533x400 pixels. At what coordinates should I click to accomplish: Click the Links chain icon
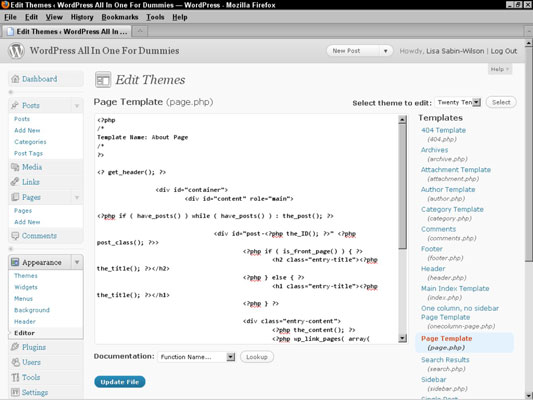15,182
